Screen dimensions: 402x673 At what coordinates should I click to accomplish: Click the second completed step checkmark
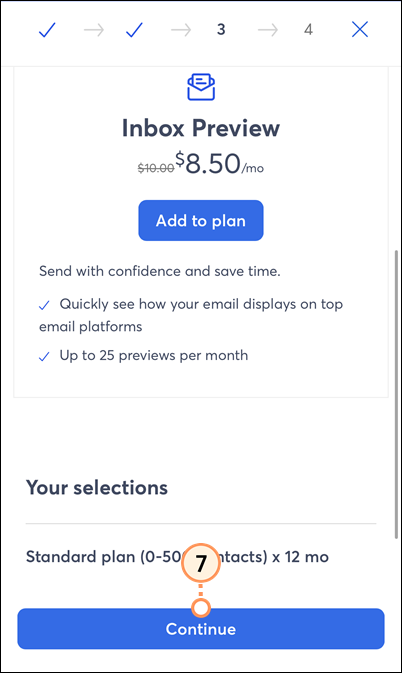coord(134,30)
